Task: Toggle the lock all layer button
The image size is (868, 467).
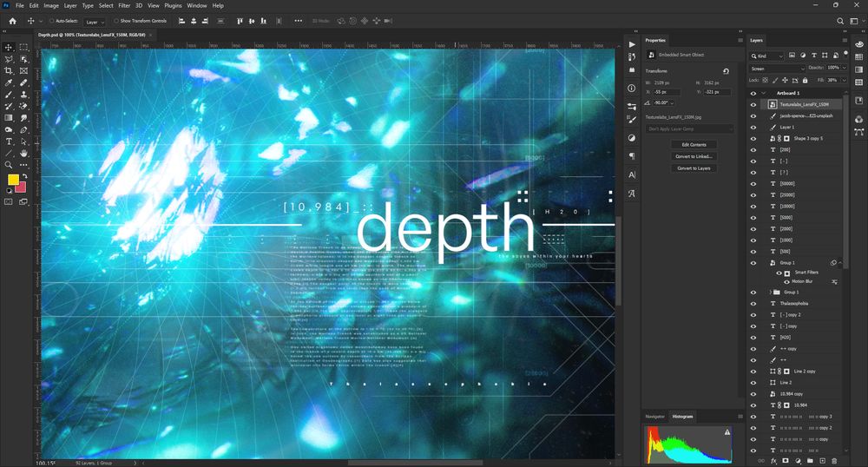Action: coord(805,80)
